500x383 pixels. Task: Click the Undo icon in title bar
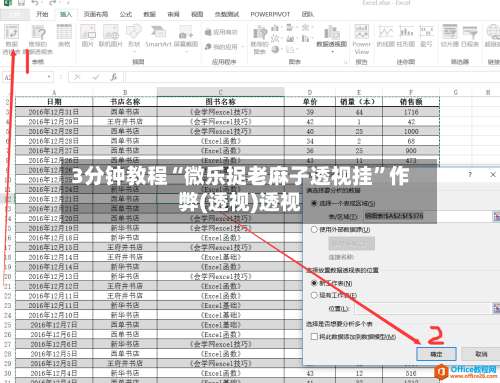(35, 3)
